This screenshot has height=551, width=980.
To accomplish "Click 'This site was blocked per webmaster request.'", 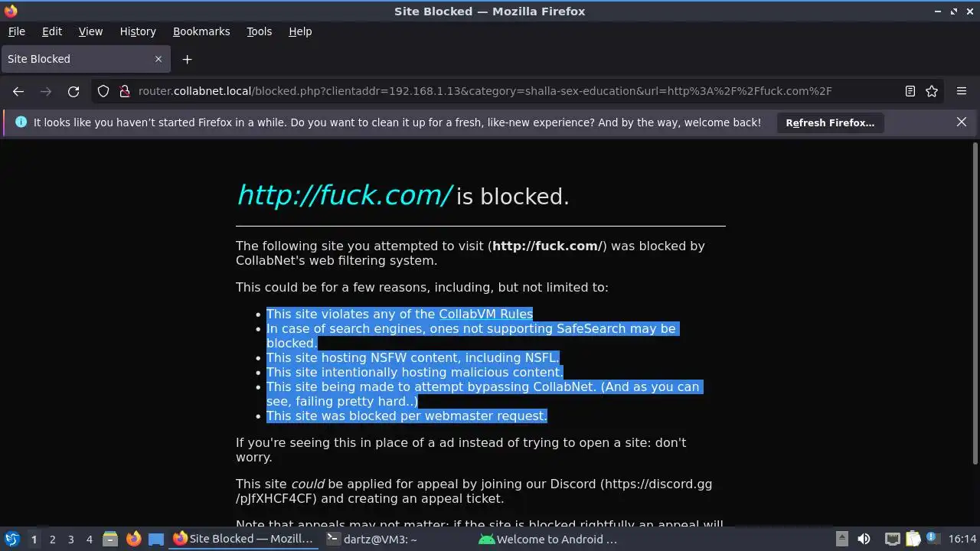I will 407,416.
